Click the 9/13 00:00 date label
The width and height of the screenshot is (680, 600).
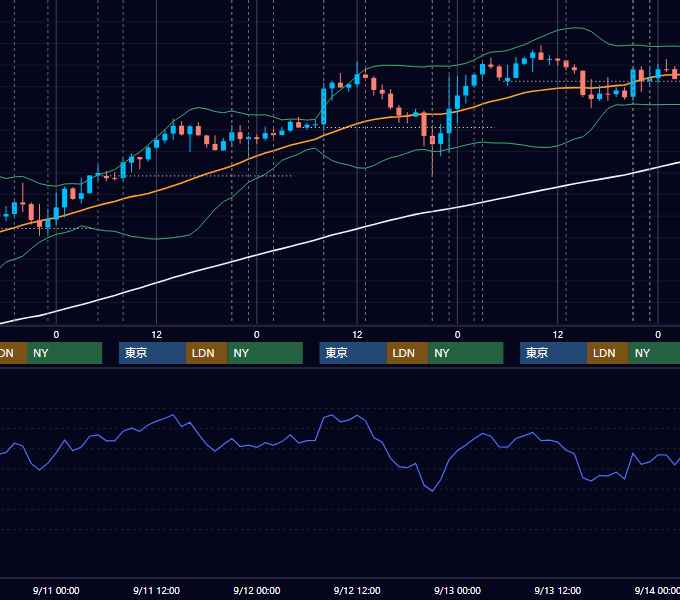[x=458, y=590]
